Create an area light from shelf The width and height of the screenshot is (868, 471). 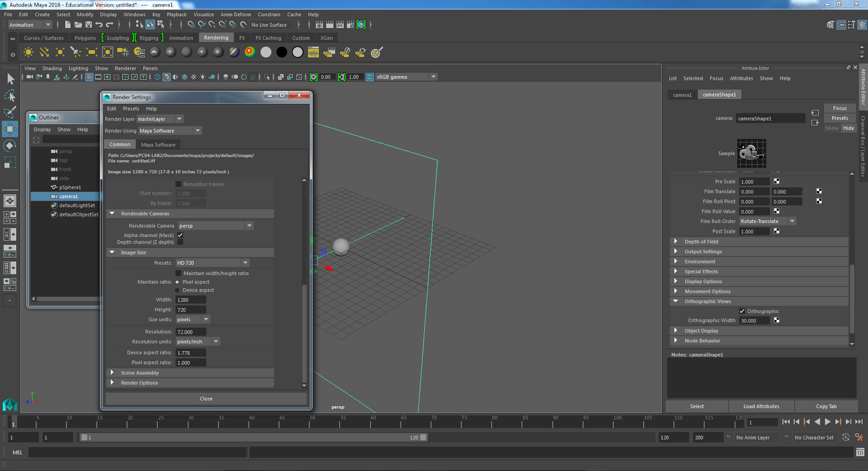[92, 52]
